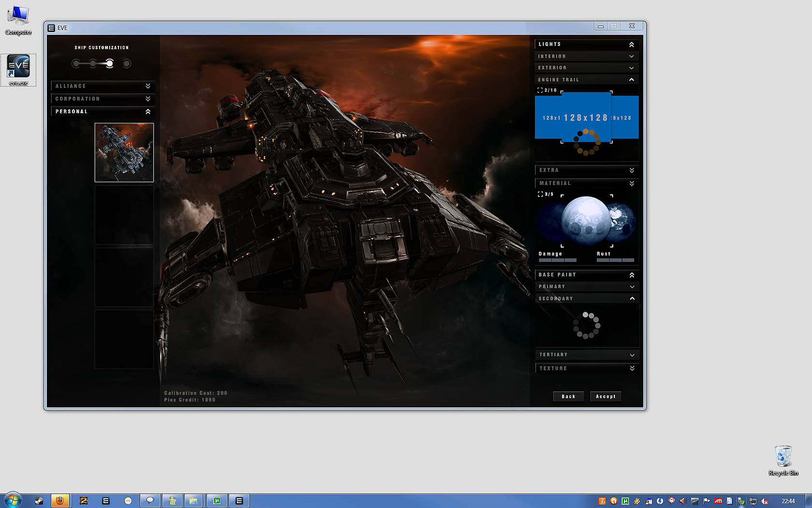Screen dimensions: 812x508
Task: Click the EVE window title bar icon
Action: (x=51, y=28)
